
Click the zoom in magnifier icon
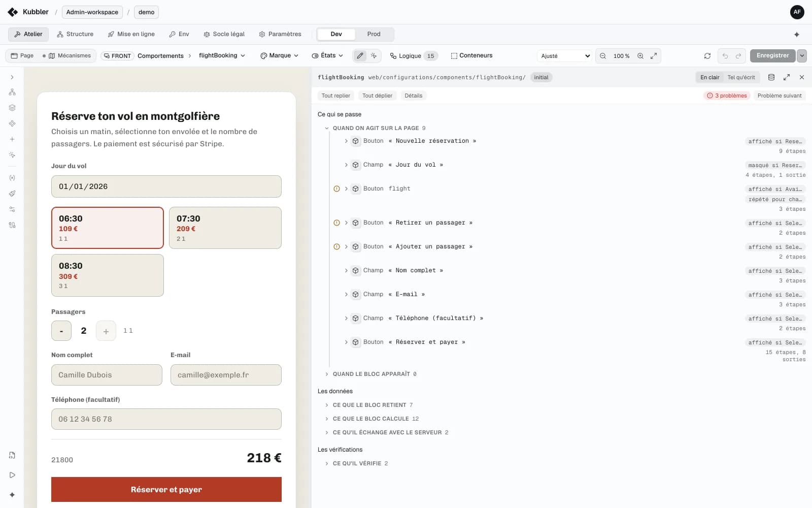(640, 56)
